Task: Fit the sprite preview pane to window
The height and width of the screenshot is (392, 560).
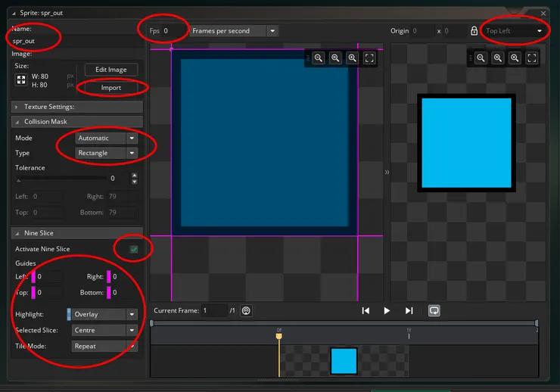Action: tap(532, 58)
